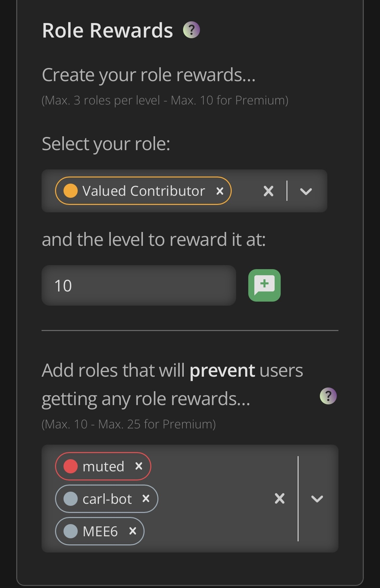
Task: Click the gray carl-bot color dot
Action: (x=71, y=499)
